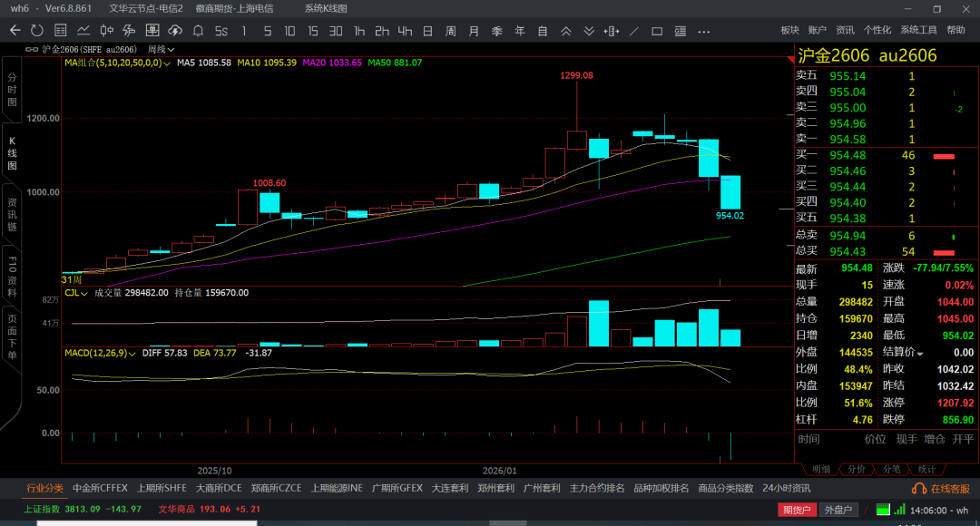Viewport: 980px width, 526px height.
Task: Open the quote list table icon
Action: 61,31
